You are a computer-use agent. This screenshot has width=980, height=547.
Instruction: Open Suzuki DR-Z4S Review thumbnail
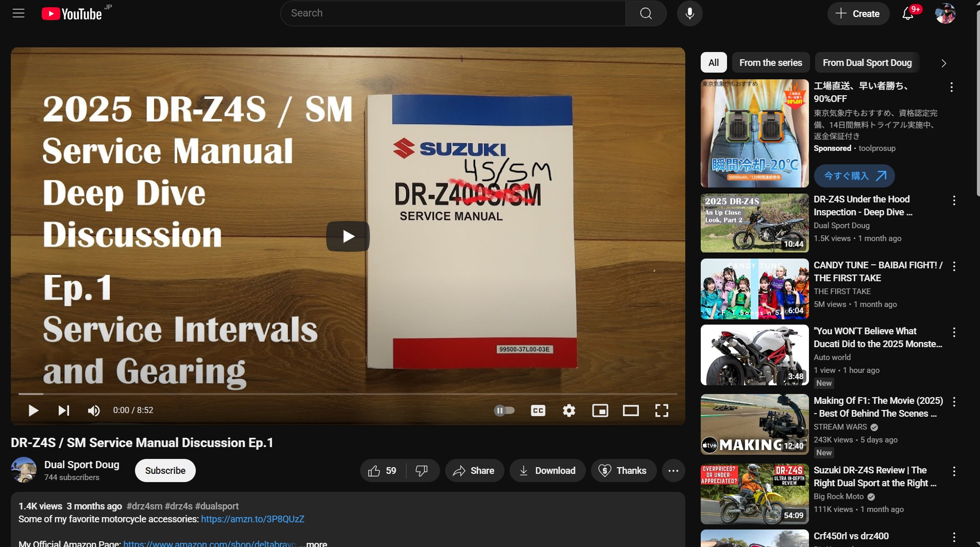click(754, 494)
